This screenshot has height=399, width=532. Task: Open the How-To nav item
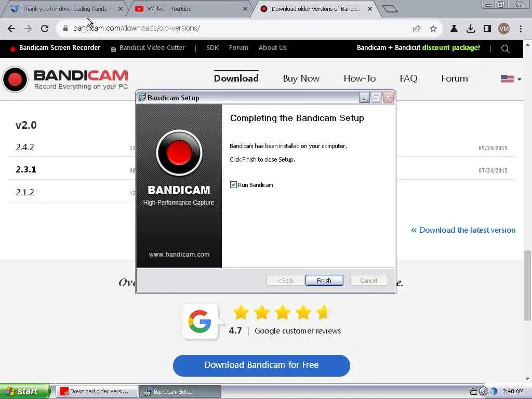point(360,78)
